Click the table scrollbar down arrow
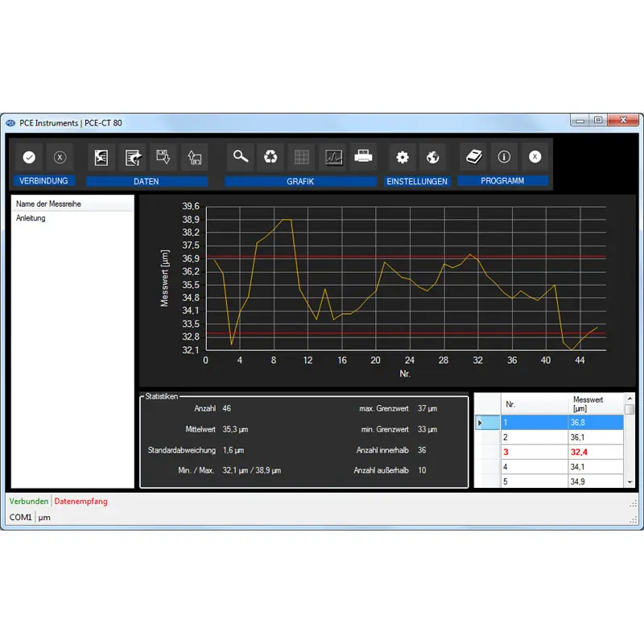This screenshot has height=644, width=644. 630,481
